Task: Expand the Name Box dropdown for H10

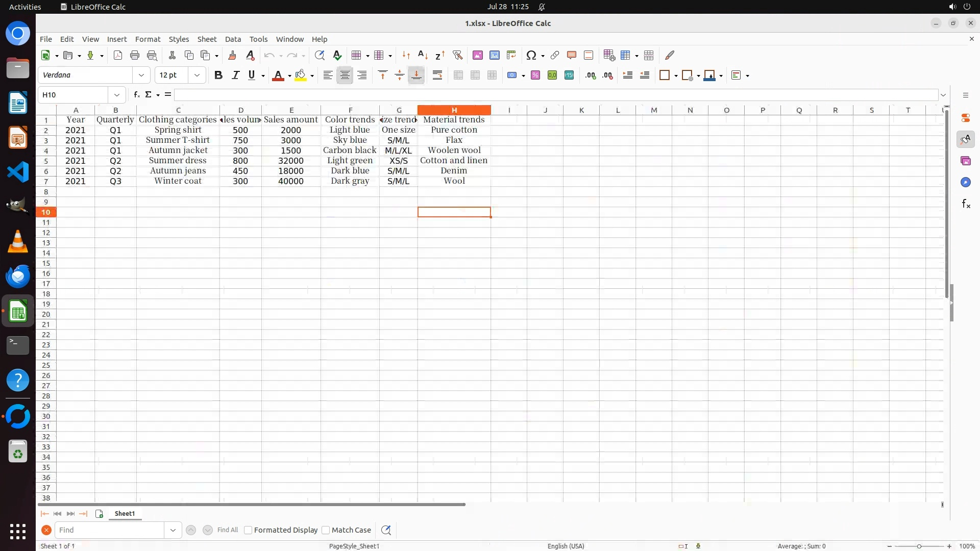Action: 117,95
